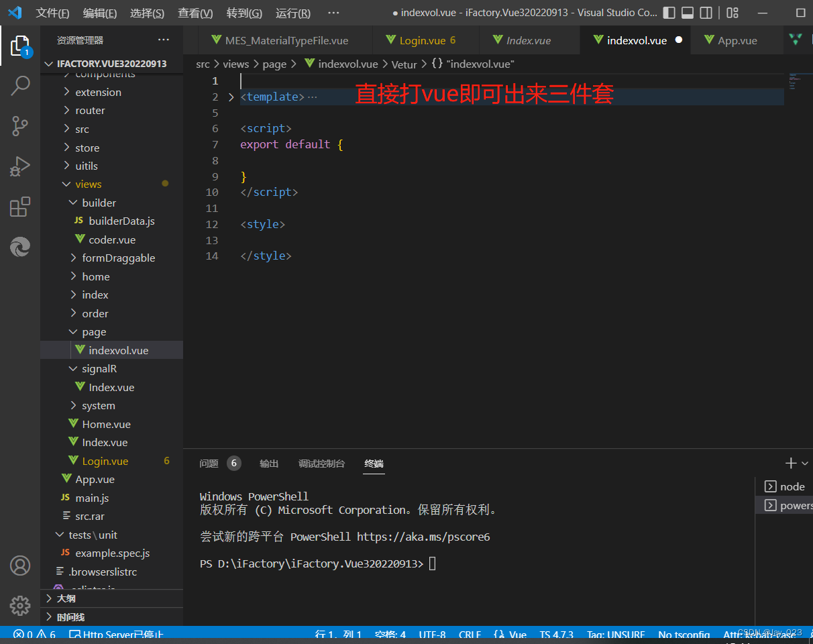Click the Vetur breadcrumb segment
This screenshot has height=644, width=813.
click(x=404, y=64)
